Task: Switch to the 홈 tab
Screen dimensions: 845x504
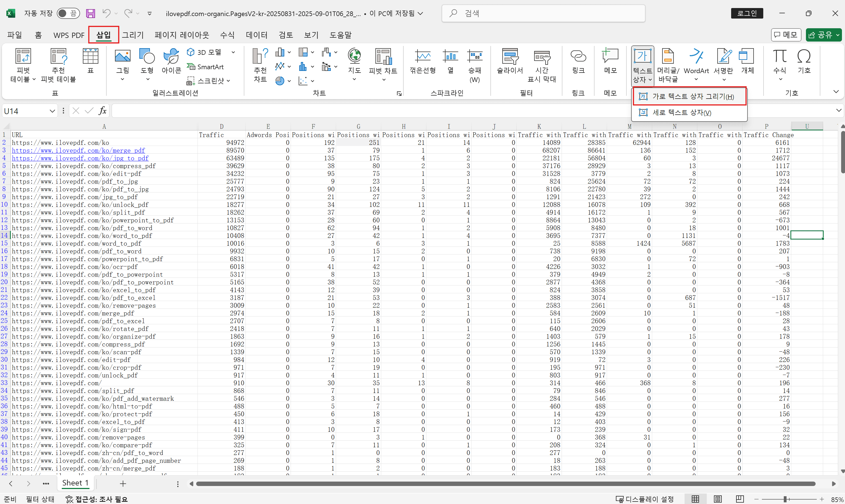Action: (38, 35)
